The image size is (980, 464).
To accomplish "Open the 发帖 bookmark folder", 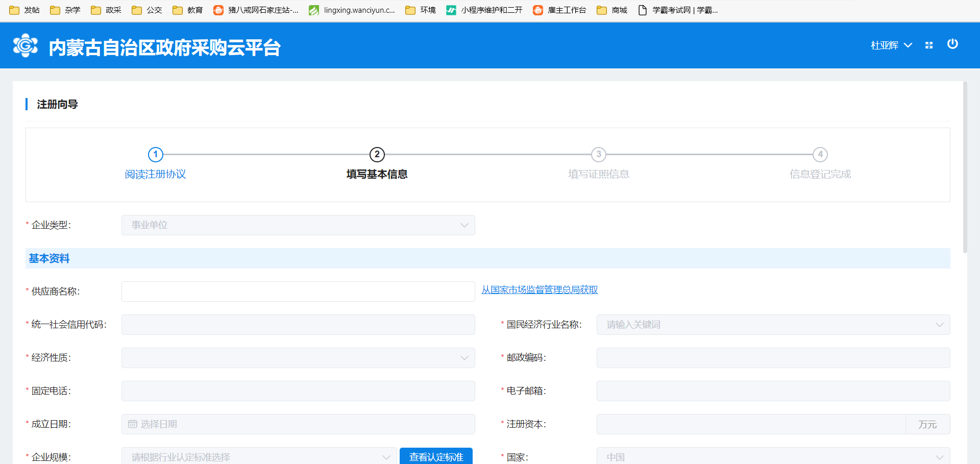I will point(24,10).
